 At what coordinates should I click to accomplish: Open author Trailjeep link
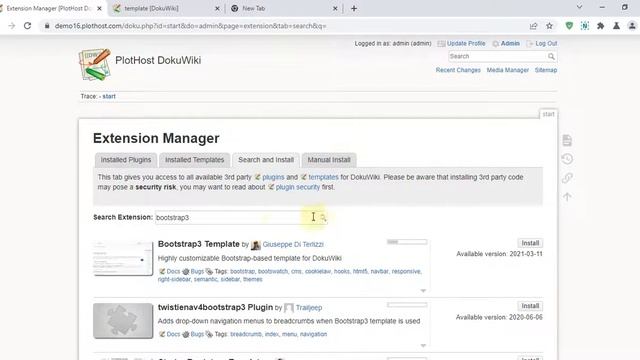click(309, 308)
